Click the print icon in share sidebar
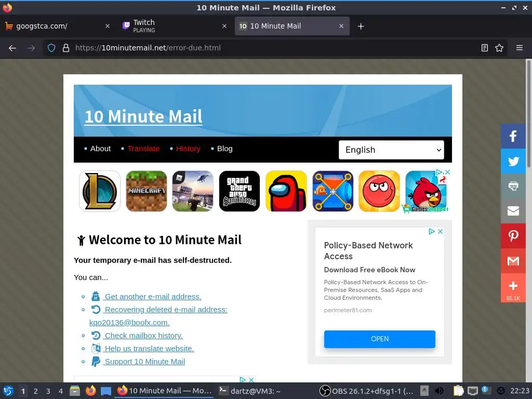Image resolution: width=532 pixels, height=399 pixels. pyautogui.click(x=513, y=186)
